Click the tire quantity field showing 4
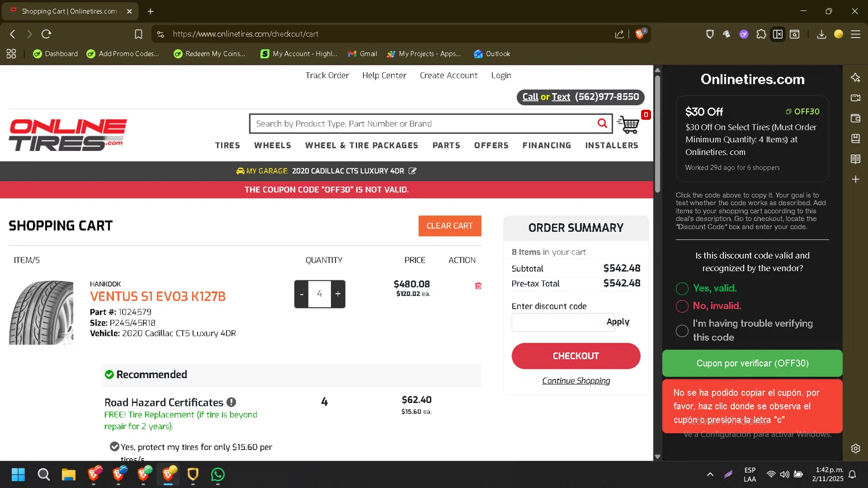This screenshot has height=488, width=868. click(319, 294)
